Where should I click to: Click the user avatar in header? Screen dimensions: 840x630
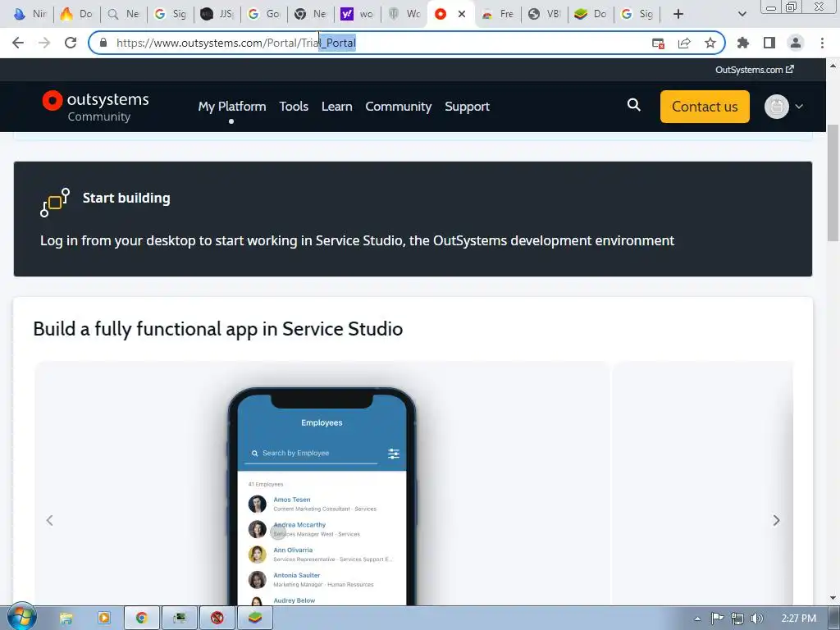pyautogui.click(x=776, y=107)
